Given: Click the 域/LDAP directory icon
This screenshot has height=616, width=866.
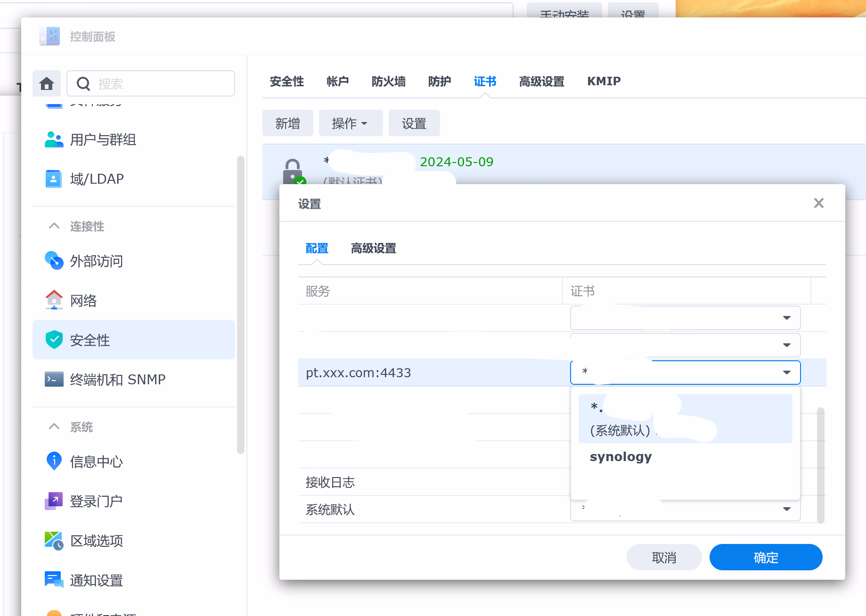Looking at the screenshot, I should [54, 179].
